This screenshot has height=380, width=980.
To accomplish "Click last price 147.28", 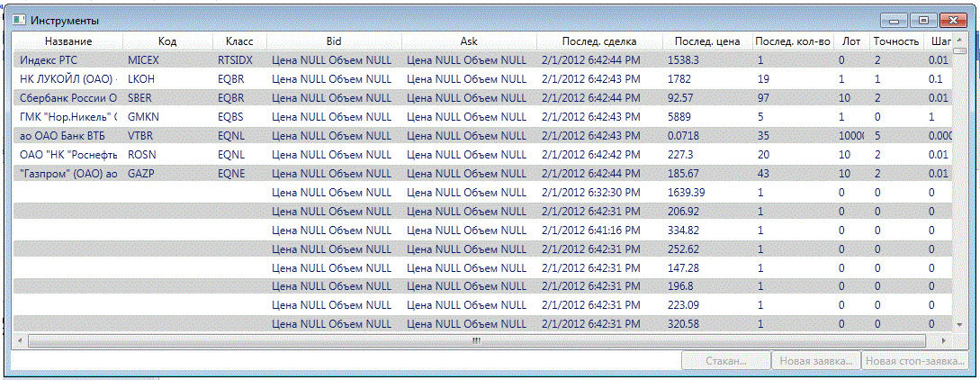I will click(683, 267).
